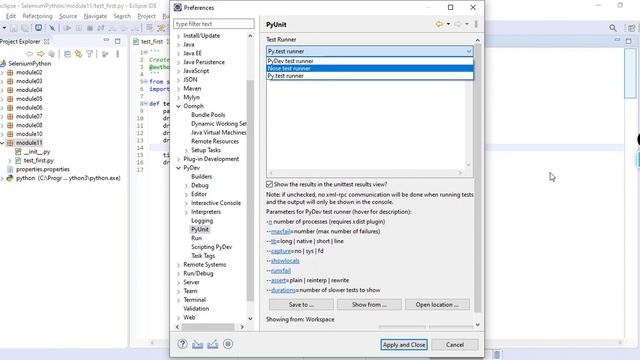Viewport: 640px width, 360px height.
Task: Click the Open Perspective icon at top right
Action: click(x=631, y=28)
